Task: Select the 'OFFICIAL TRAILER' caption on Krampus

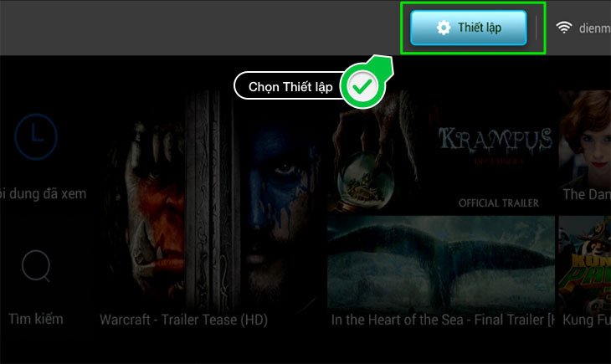Action: coord(498,203)
